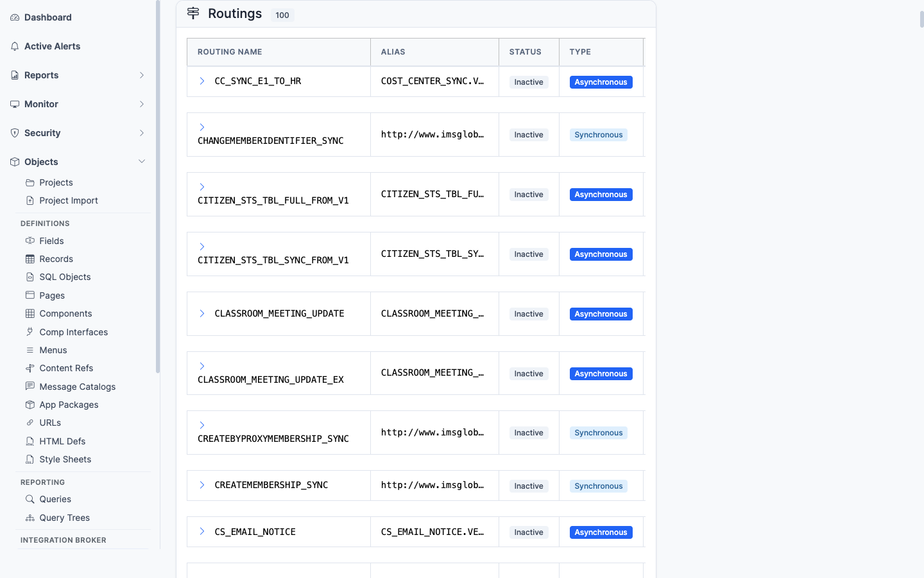The image size is (924, 578).
Task: Expand the Security menu chevron
Action: tap(142, 133)
